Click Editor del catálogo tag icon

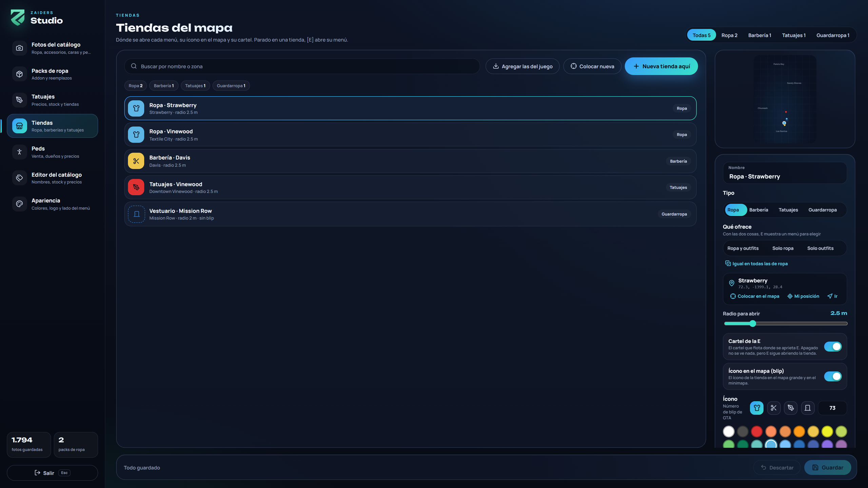point(19,178)
